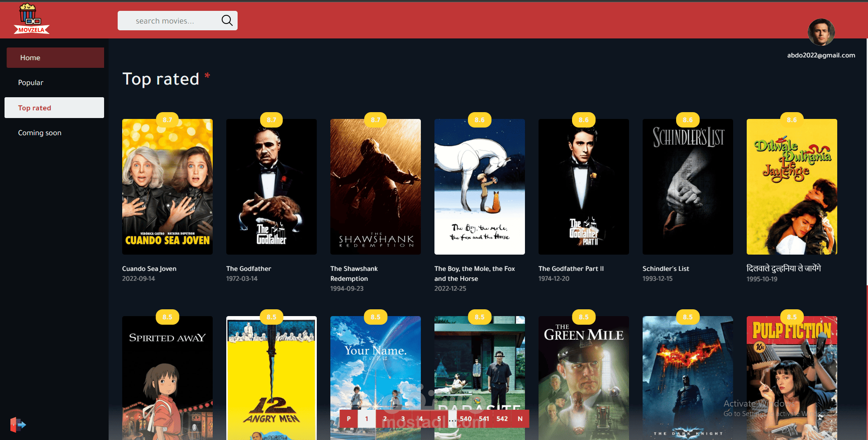Open page 3 of results
868x440 pixels.
(403, 419)
